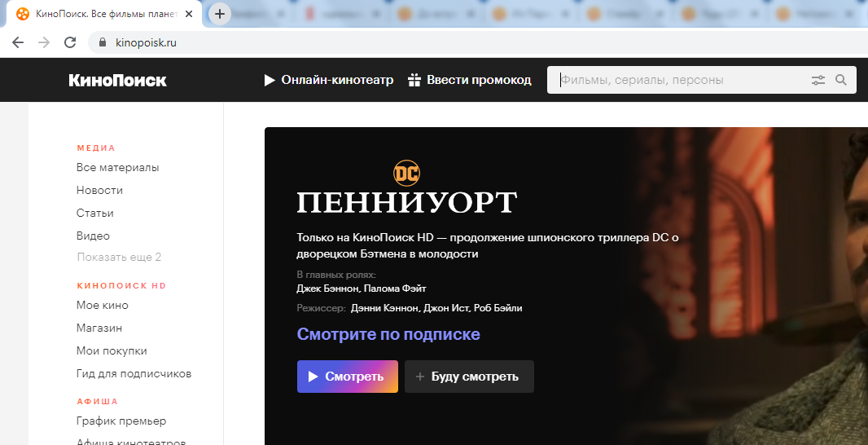
Task: Open Мое кино in sidebar
Action: [x=103, y=306]
